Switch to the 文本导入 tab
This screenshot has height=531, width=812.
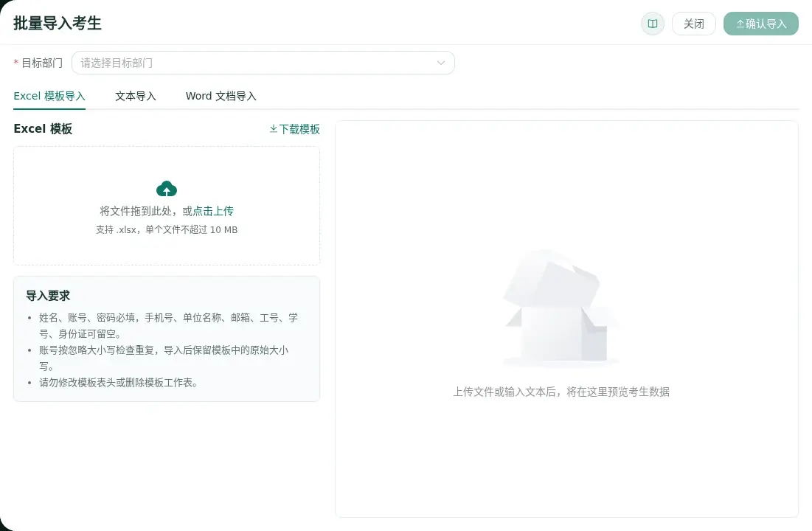pos(136,97)
